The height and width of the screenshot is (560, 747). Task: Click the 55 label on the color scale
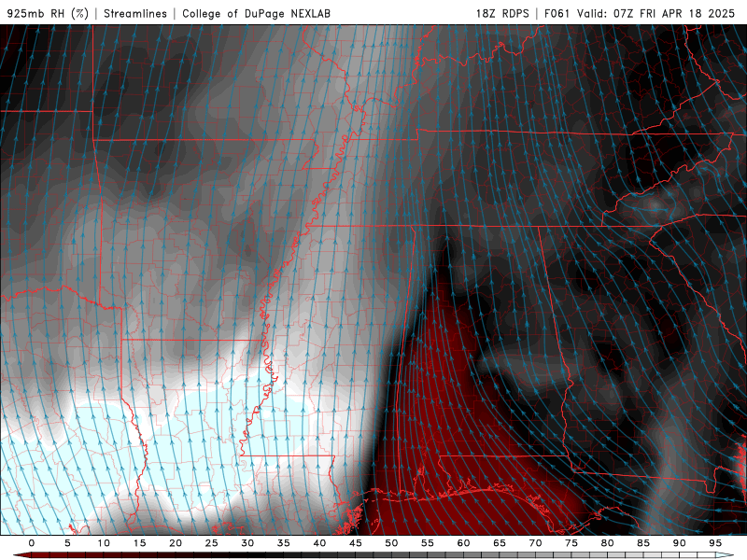click(428, 543)
